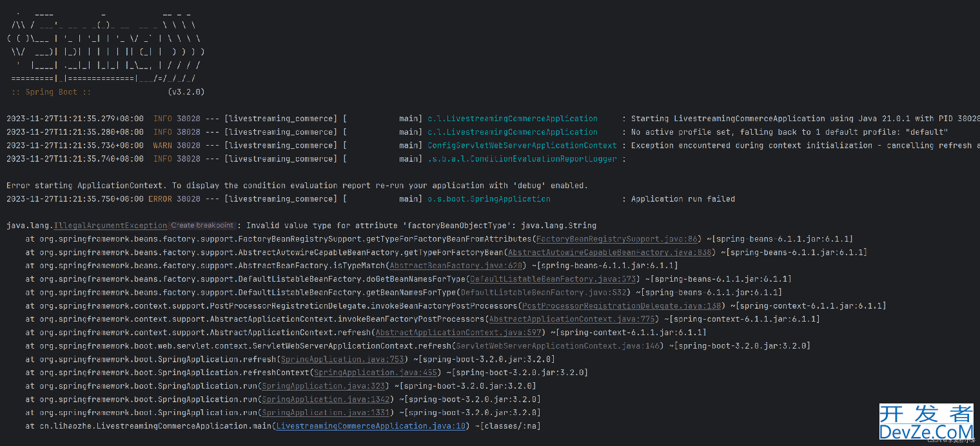980x446 pixels.
Task: Click logger name o.s.boot.SpringApplication
Action: coord(489,199)
